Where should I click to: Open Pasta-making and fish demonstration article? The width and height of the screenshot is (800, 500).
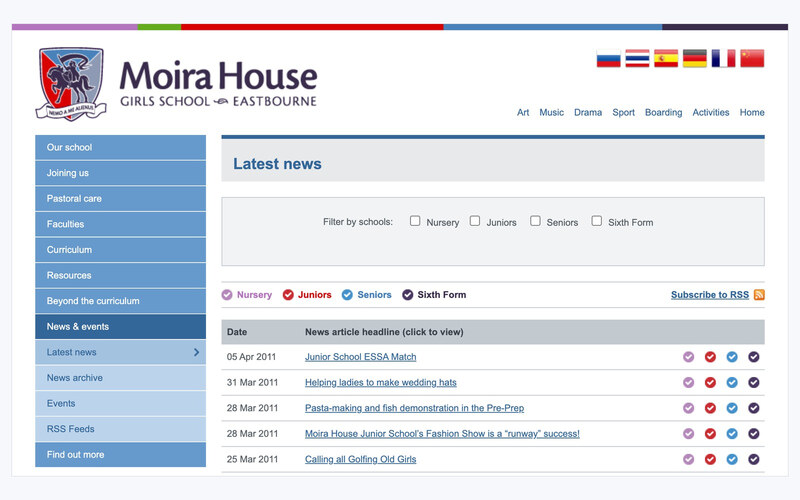[x=414, y=408]
